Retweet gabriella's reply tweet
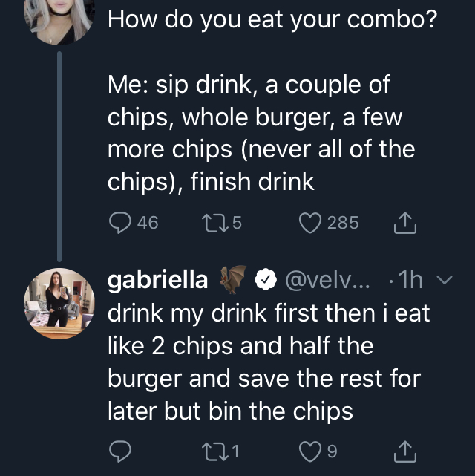The width and height of the screenshot is (475, 476). 215,451
